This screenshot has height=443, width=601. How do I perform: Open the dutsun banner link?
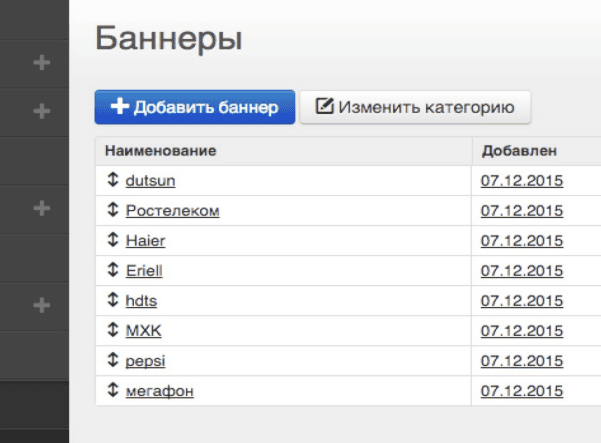click(150, 180)
